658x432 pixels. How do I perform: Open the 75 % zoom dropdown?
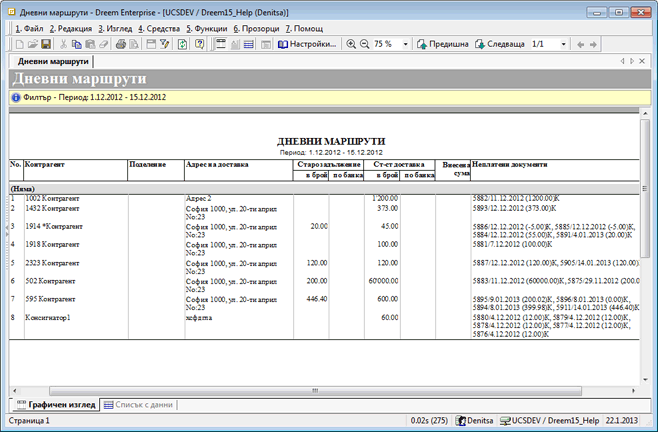click(405, 44)
